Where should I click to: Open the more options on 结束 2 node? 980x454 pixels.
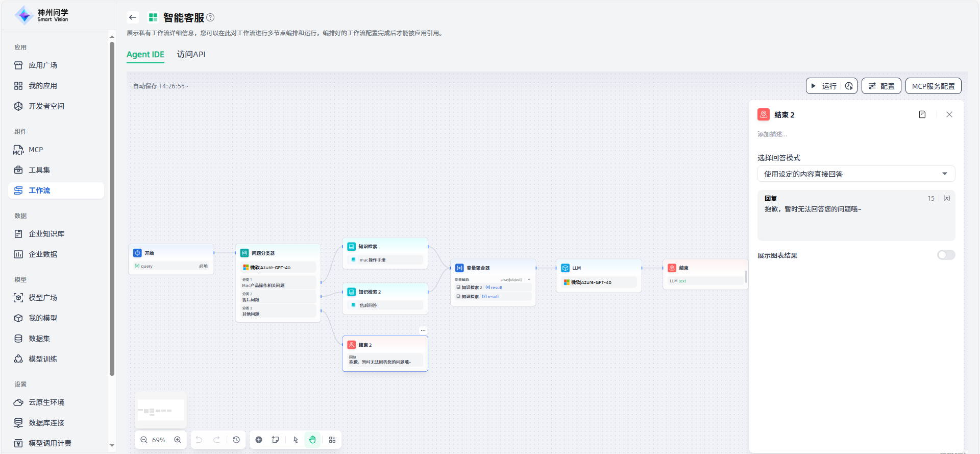coord(423,330)
